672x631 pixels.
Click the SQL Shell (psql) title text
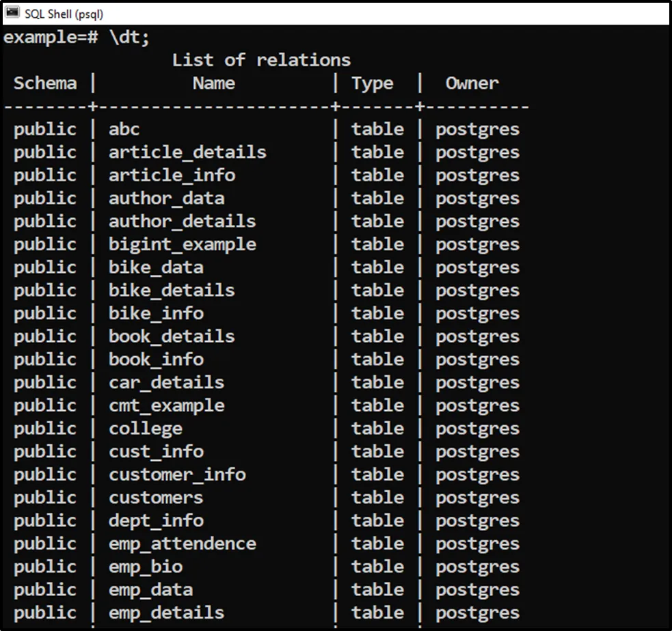pos(64,14)
